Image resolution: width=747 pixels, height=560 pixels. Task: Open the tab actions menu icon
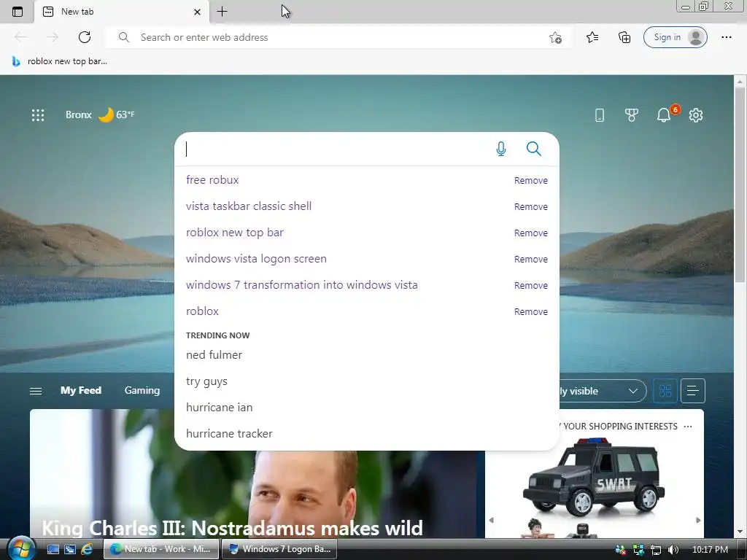click(18, 12)
